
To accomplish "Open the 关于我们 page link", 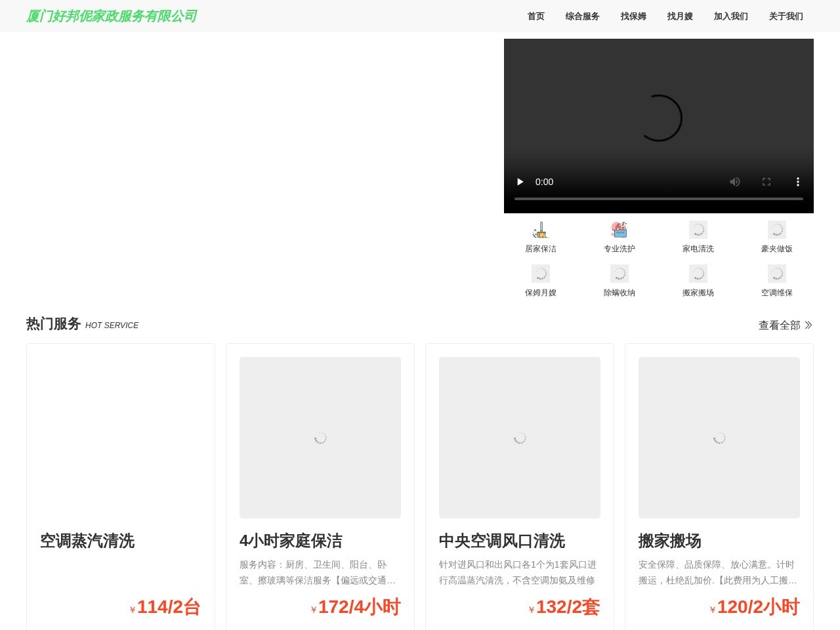I will [x=786, y=16].
